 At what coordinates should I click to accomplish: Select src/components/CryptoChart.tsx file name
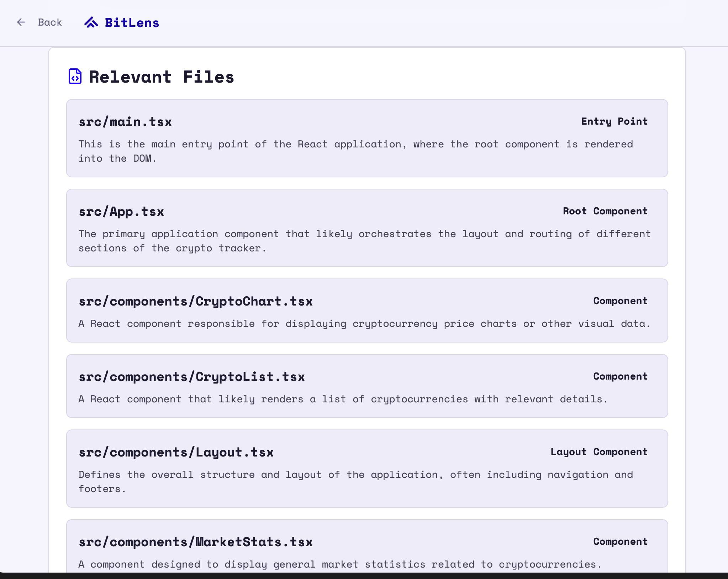(x=196, y=301)
